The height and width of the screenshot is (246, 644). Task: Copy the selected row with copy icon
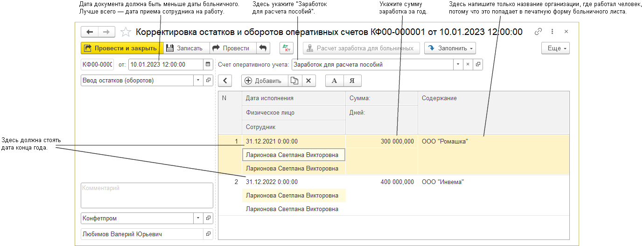coord(294,81)
